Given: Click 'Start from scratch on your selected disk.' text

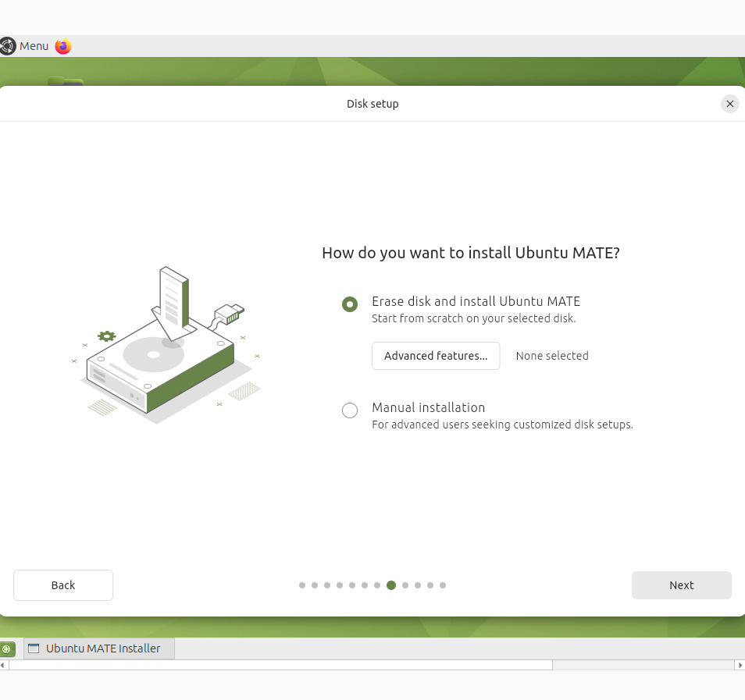Looking at the screenshot, I should pos(474,318).
